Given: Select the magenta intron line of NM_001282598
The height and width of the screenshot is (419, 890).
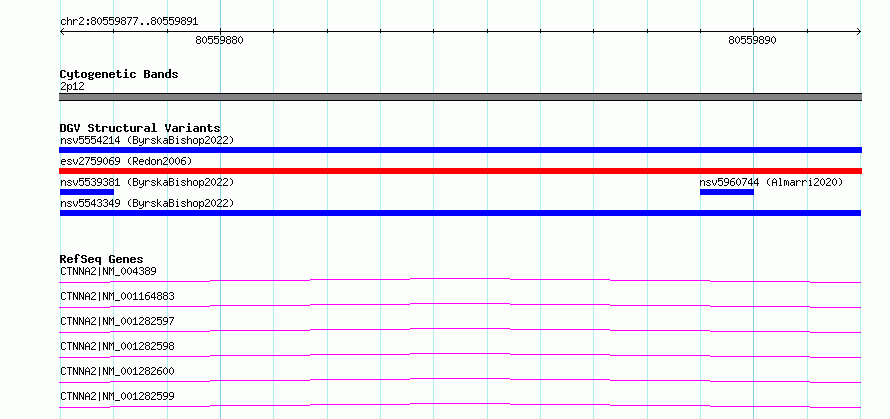Looking at the screenshot, I should click(460, 355).
